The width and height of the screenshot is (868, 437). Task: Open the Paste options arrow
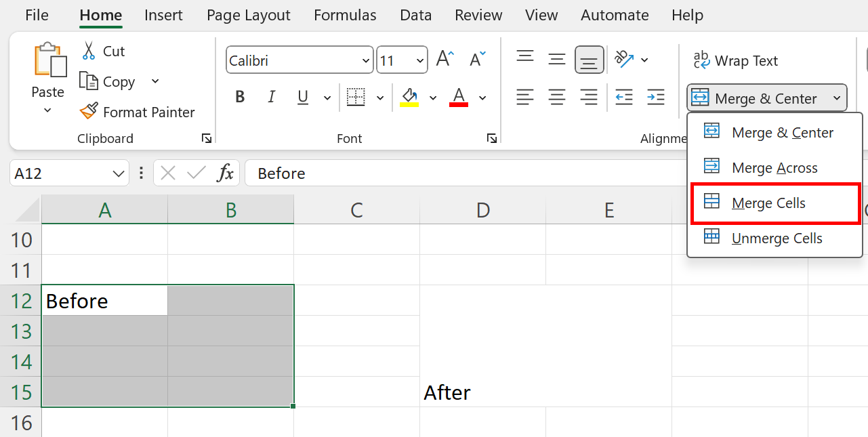coord(47,109)
